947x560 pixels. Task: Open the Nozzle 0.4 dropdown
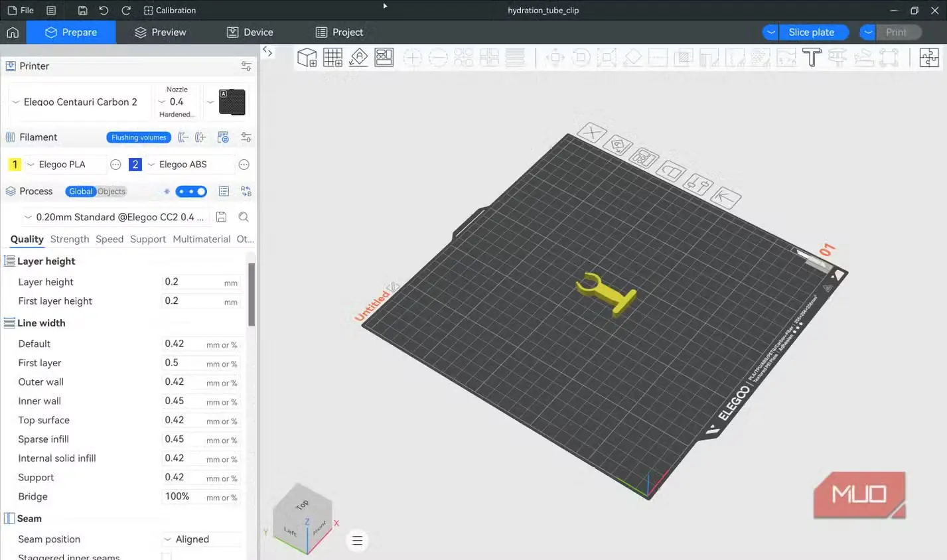177,102
